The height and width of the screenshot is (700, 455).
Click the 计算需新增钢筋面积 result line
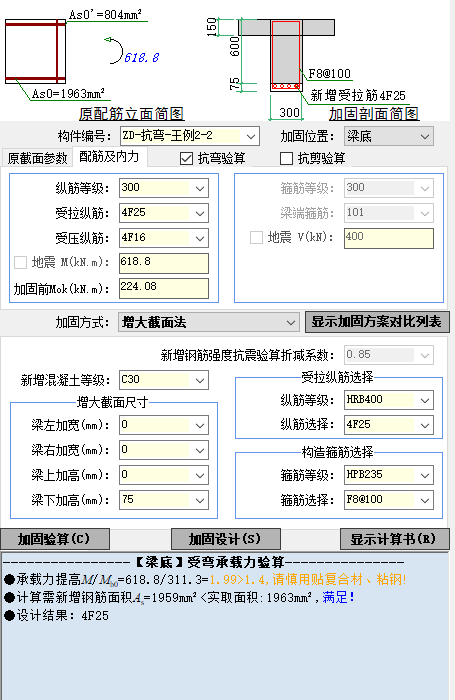tap(179, 597)
